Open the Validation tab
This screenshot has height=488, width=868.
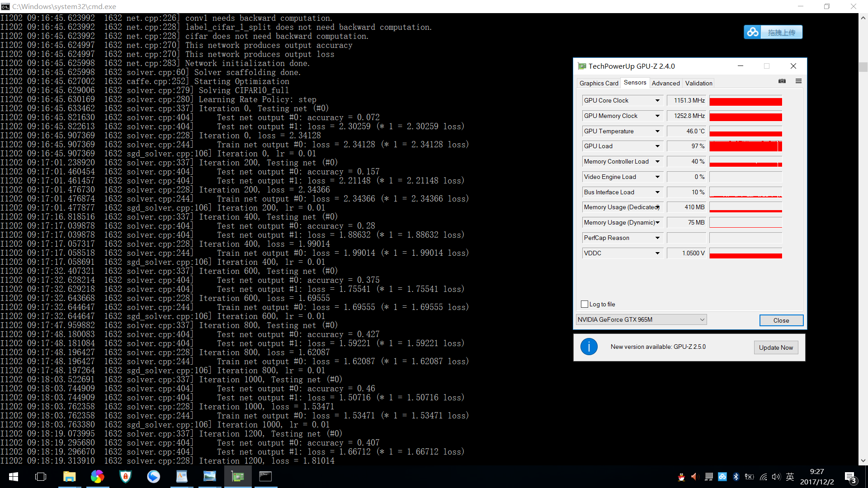[x=698, y=83]
